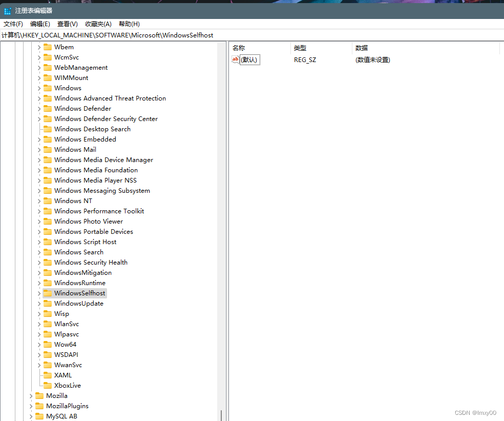
Task: Click the WebManagement folder icon
Action: pos(48,68)
